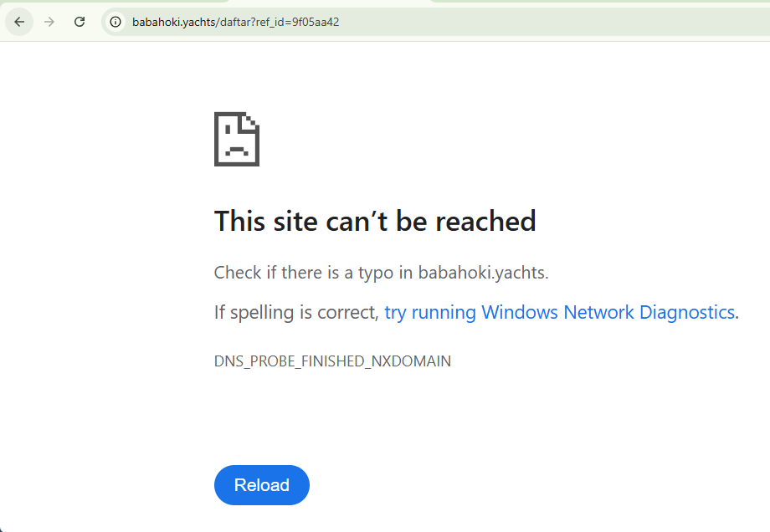770x532 pixels.
Task: View site information icon in address bar
Action: coord(116,22)
